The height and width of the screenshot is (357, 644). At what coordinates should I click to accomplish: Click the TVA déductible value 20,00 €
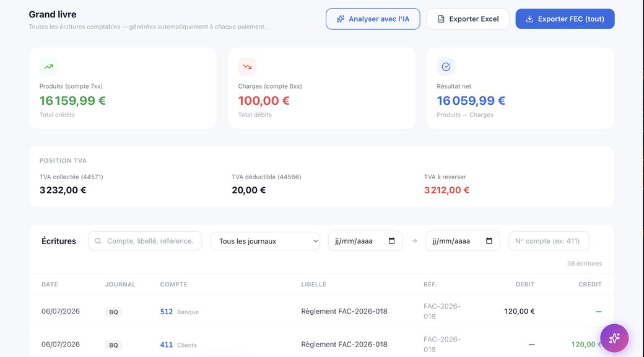click(x=248, y=190)
